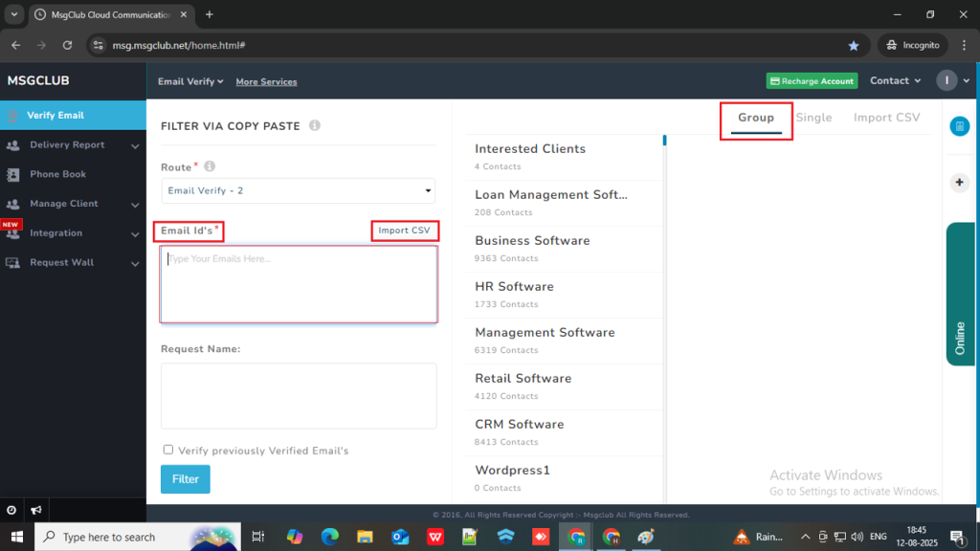The image size is (980, 551).
Task: Select the HR Software group
Action: click(565, 295)
